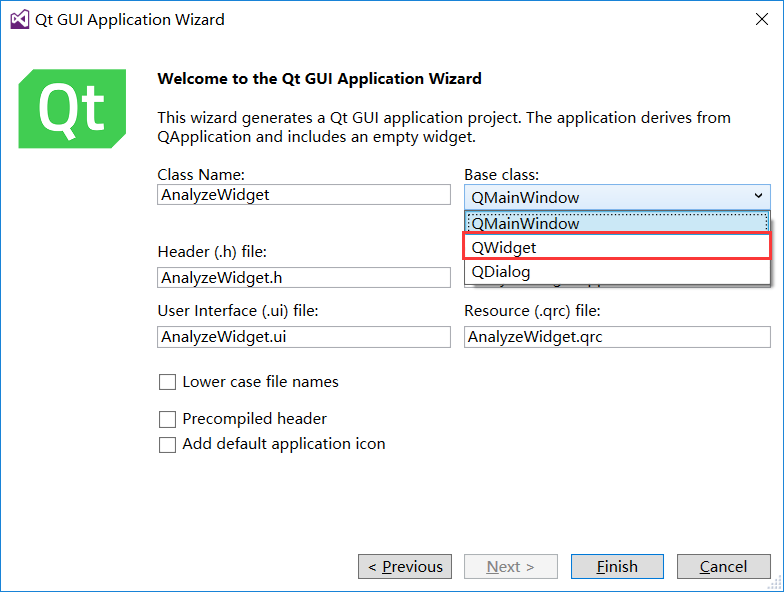Close the Qt GUI Application Wizard window
This screenshot has width=784, height=592.
[x=762, y=20]
